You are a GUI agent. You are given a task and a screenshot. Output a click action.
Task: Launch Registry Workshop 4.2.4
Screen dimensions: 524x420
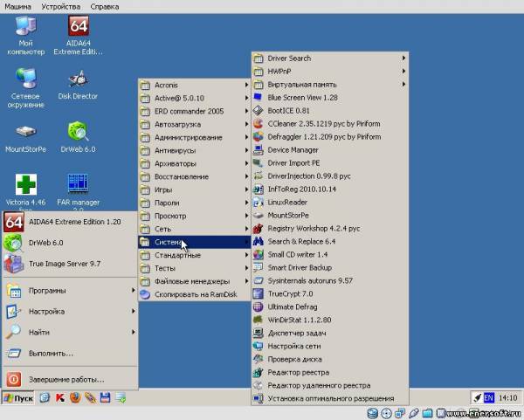(x=330, y=229)
